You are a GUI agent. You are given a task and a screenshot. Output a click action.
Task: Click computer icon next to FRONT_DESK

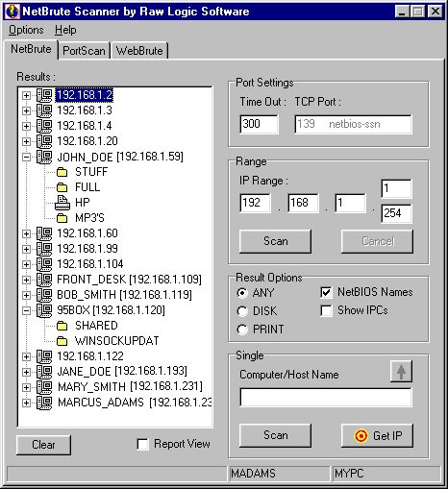point(44,280)
